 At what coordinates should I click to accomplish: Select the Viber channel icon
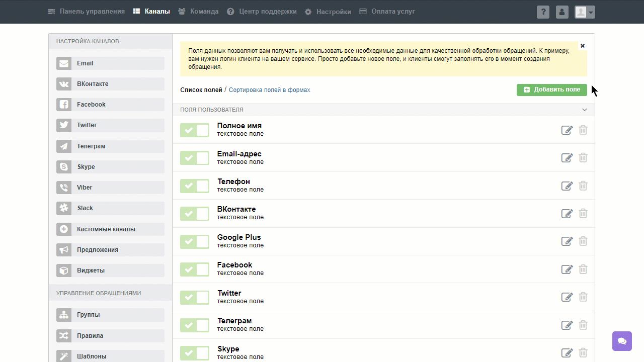coord(63,188)
